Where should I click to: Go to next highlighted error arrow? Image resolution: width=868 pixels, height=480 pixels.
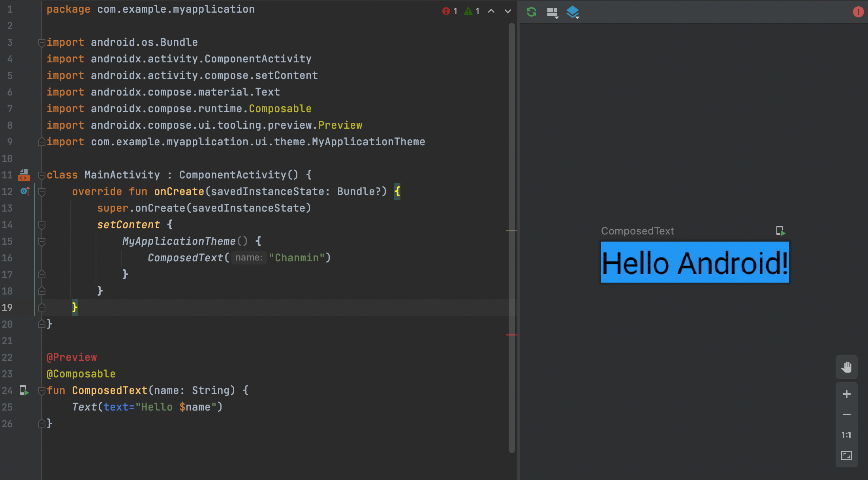coord(508,11)
